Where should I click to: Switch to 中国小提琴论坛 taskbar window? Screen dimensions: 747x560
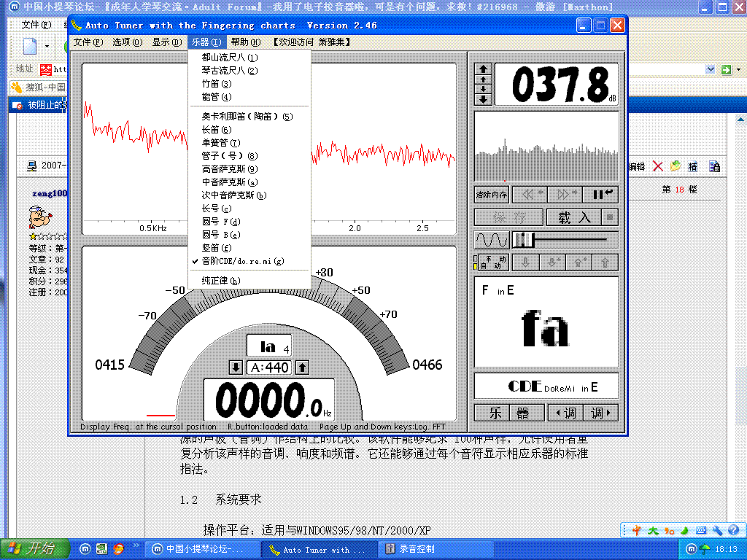pos(203,549)
